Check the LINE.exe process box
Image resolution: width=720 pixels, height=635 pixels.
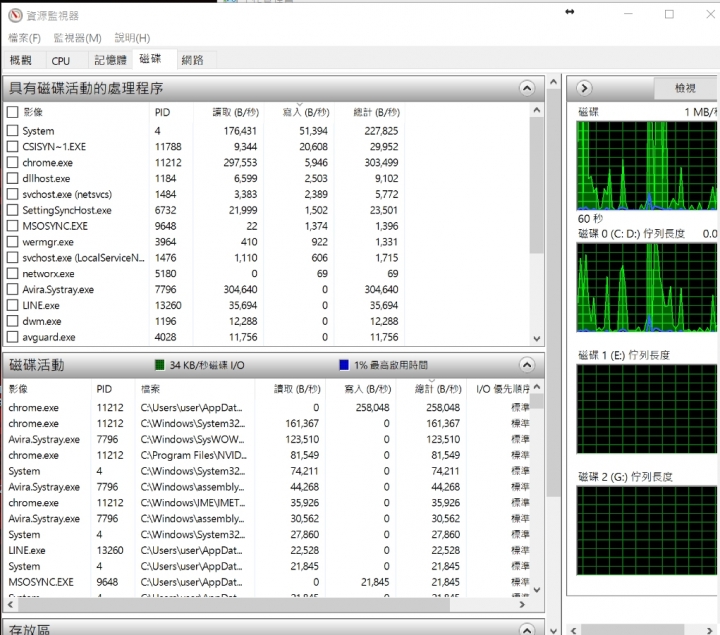pyautogui.click(x=13, y=305)
